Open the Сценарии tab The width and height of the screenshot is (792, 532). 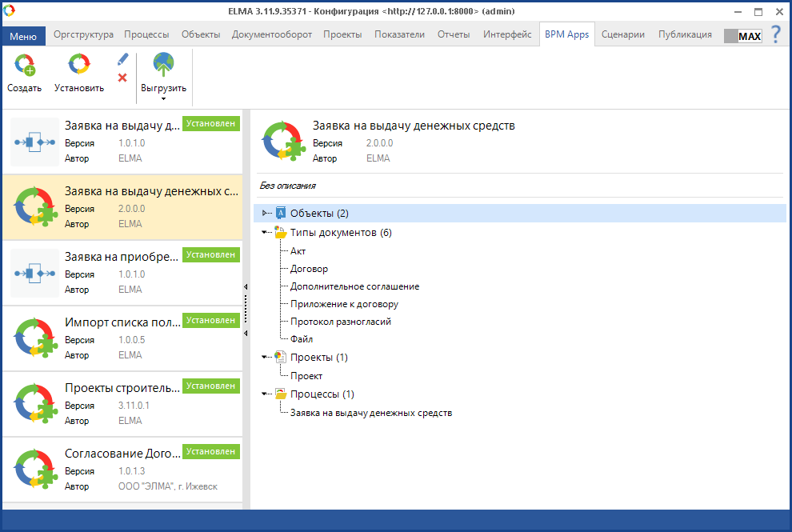tap(622, 34)
